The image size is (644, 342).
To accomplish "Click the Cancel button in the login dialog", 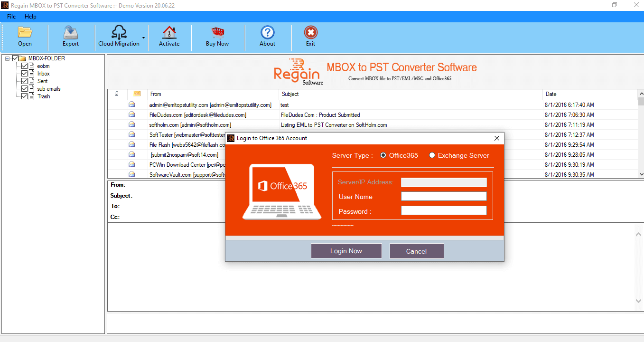I will pos(417,251).
